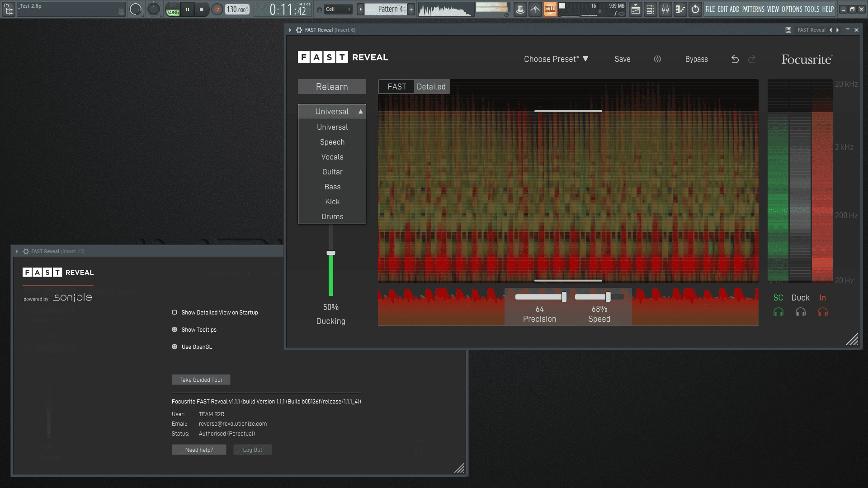Switch to the Detailed view tab
Viewport: 868px width, 488px height.
point(431,87)
